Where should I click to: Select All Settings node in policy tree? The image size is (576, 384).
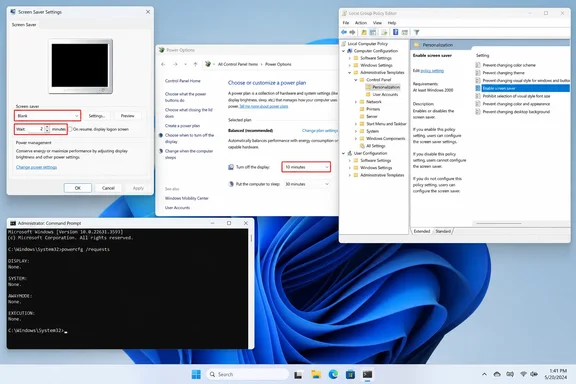pyautogui.click(x=375, y=146)
